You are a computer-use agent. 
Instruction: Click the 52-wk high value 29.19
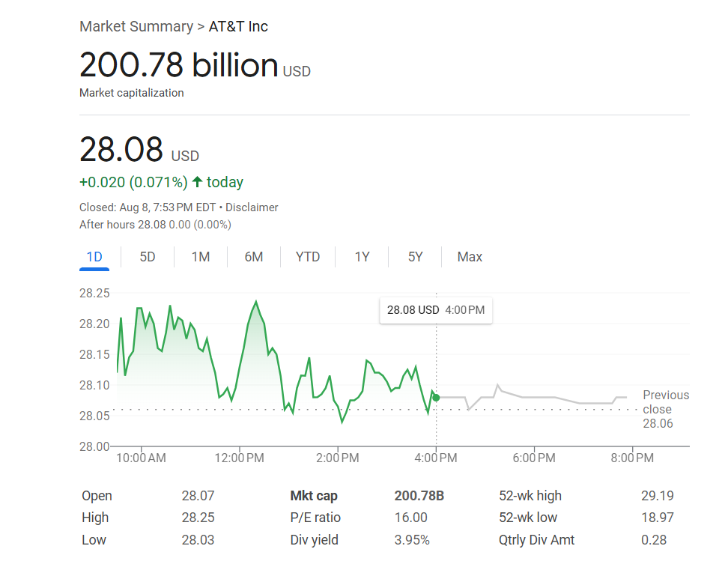(x=657, y=496)
